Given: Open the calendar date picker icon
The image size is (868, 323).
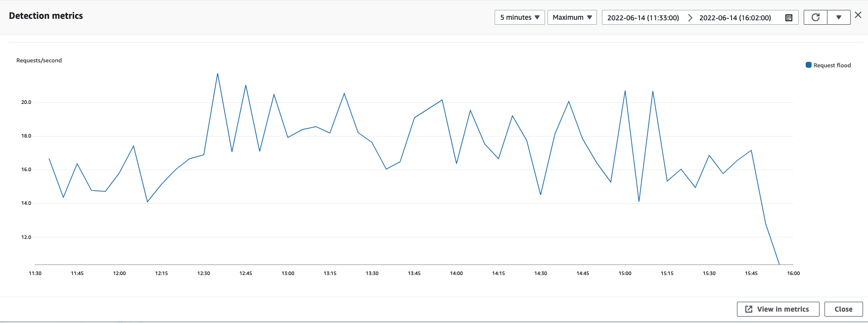Looking at the screenshot, I should click(x=789, y=18).
